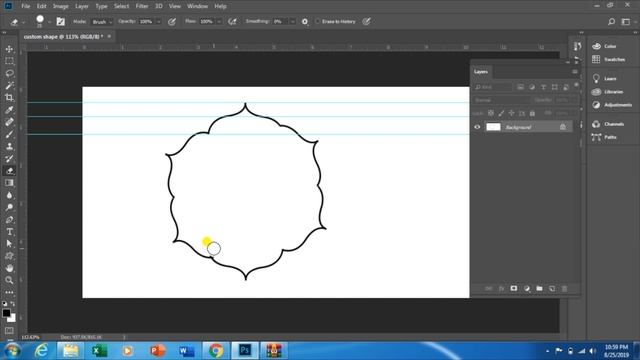Toggle pressure for size

[x=367, y=22]
